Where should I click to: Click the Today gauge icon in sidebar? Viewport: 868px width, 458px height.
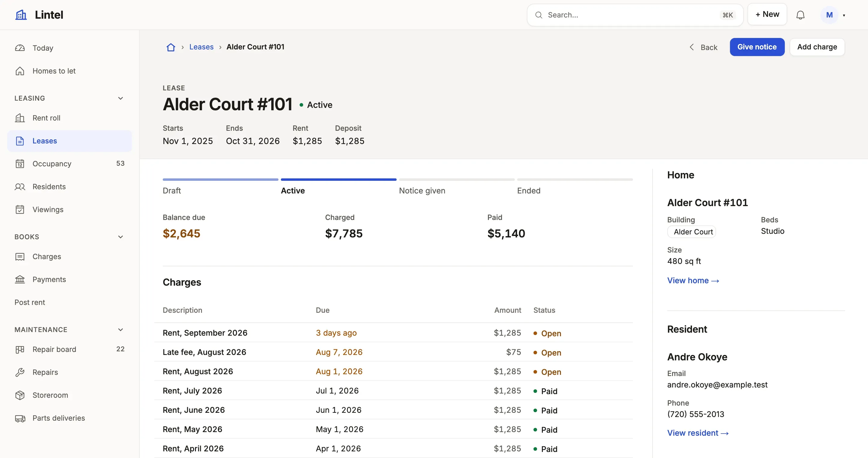coord(20,48)
